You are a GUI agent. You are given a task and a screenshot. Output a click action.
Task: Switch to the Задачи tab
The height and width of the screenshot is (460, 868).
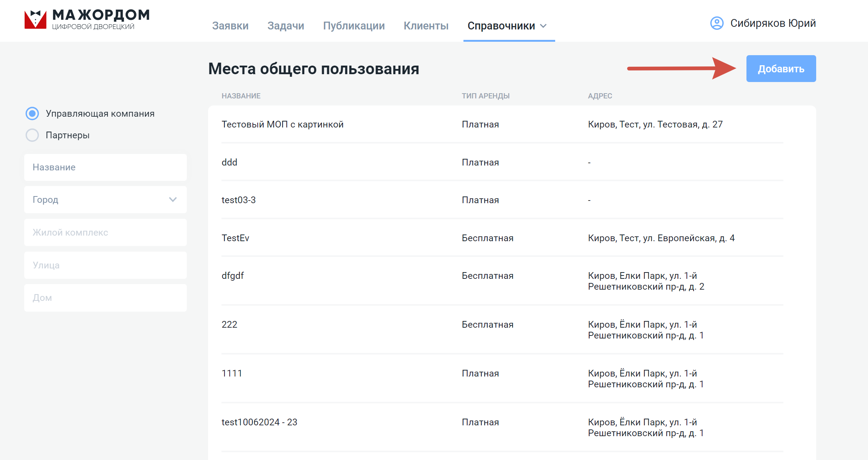tap(286, 26)
